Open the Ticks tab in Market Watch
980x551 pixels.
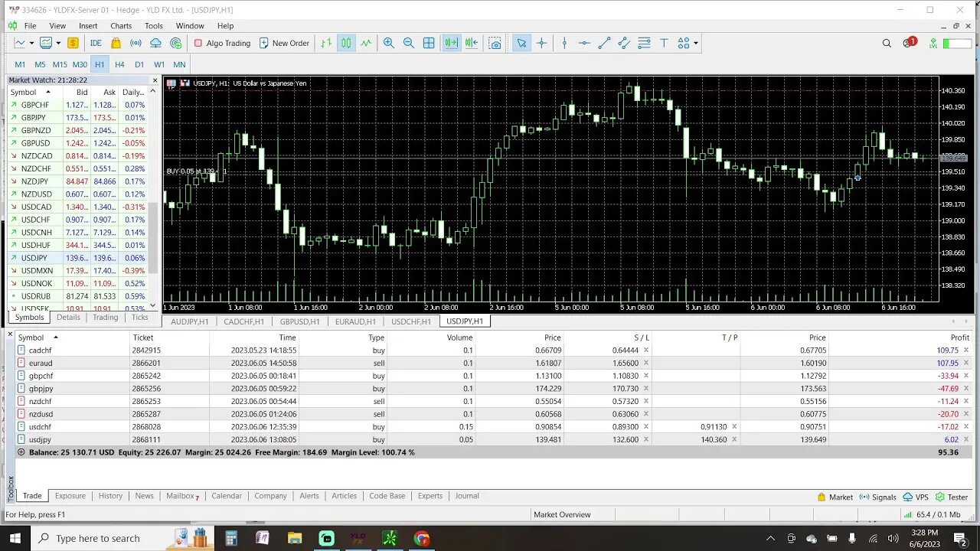tap(139, 317)
